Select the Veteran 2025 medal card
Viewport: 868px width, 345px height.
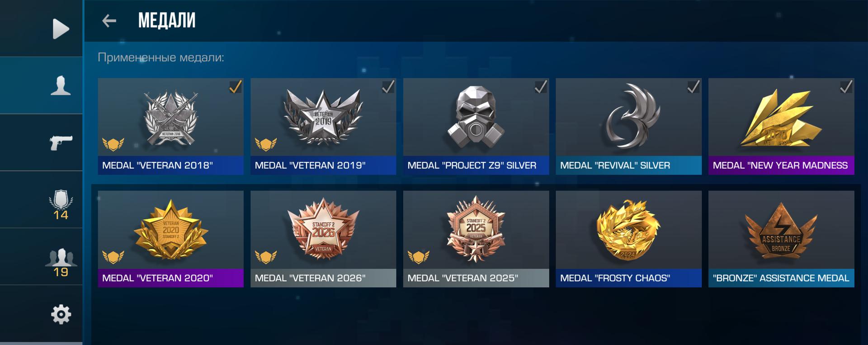tap(476, 239)
